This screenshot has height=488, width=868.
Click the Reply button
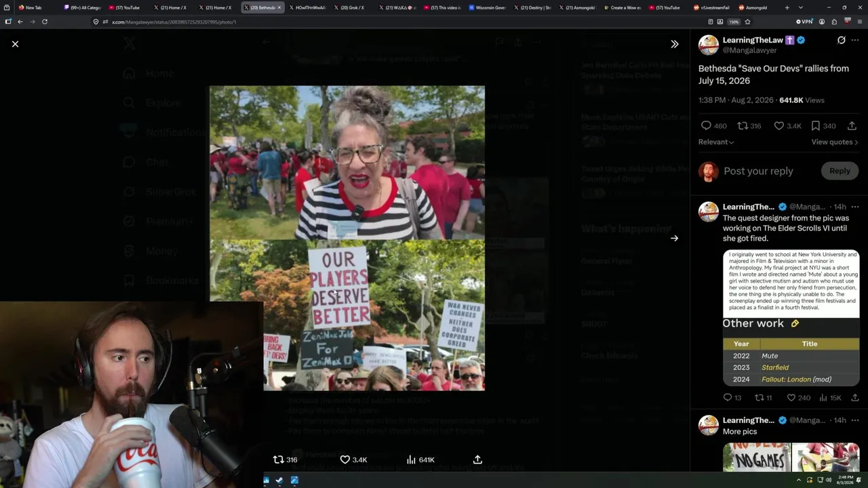840,171
